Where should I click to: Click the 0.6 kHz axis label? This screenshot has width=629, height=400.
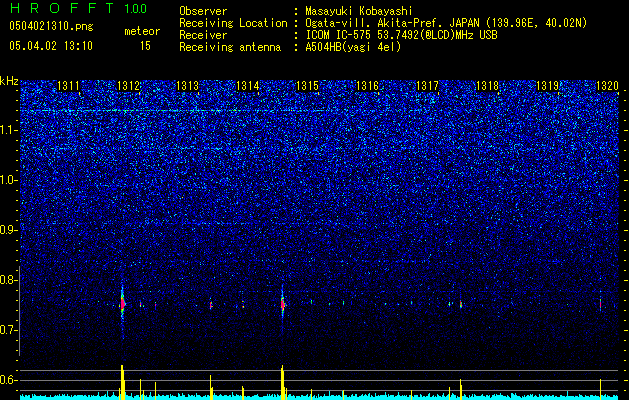coord(9,380)
